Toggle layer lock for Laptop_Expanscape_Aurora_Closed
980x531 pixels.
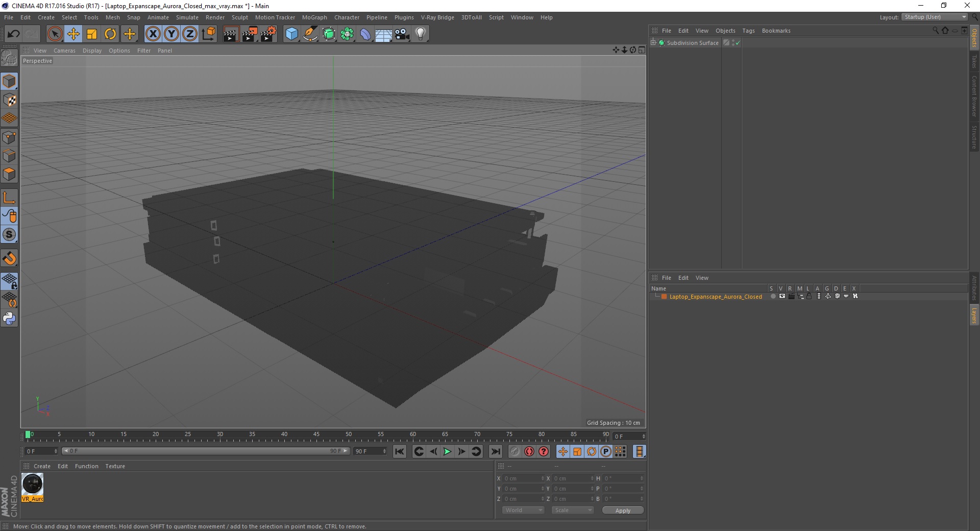(x=809, y=296)
